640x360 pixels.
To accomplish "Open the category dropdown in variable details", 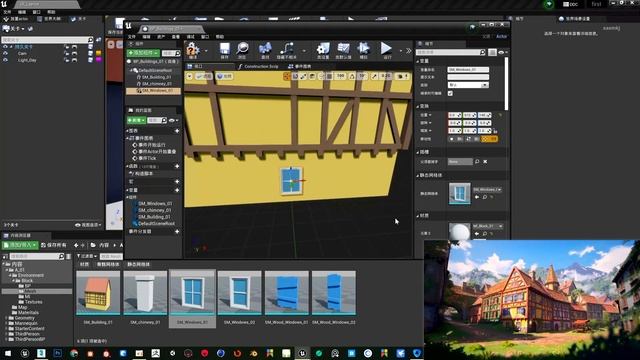I will 468,85.
